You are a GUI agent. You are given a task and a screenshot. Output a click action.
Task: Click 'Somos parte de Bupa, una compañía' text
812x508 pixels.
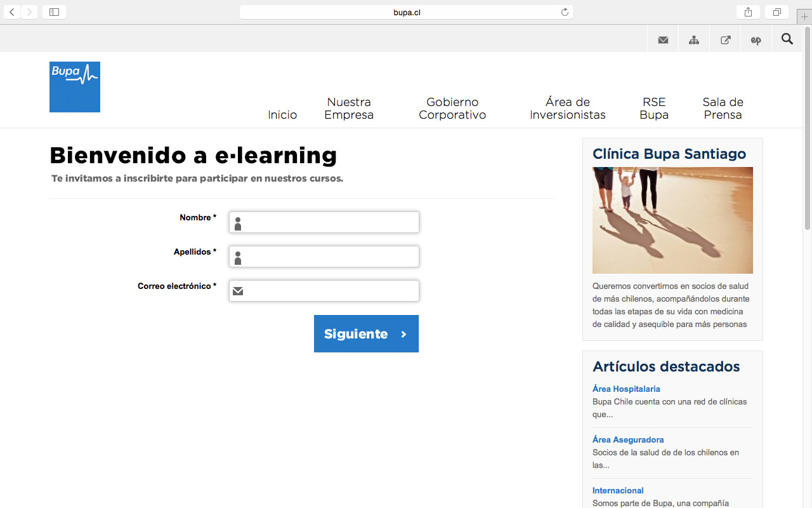(x=660, y=503)
